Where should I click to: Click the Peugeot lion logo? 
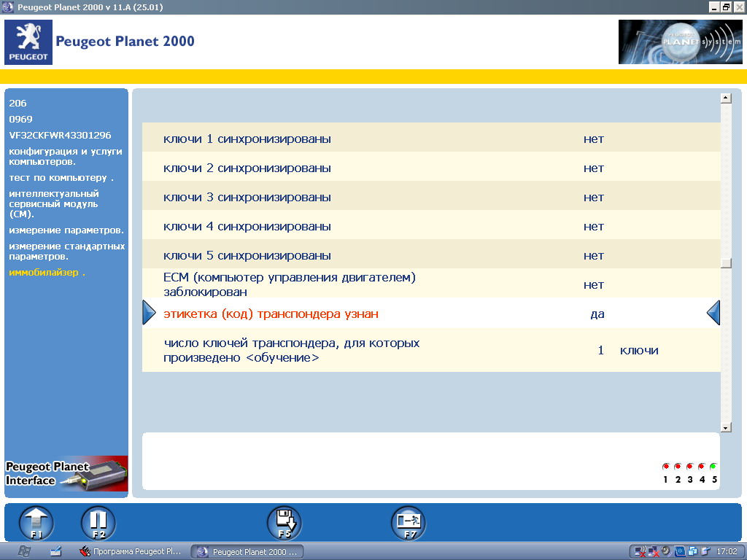(x=28, y=42)
